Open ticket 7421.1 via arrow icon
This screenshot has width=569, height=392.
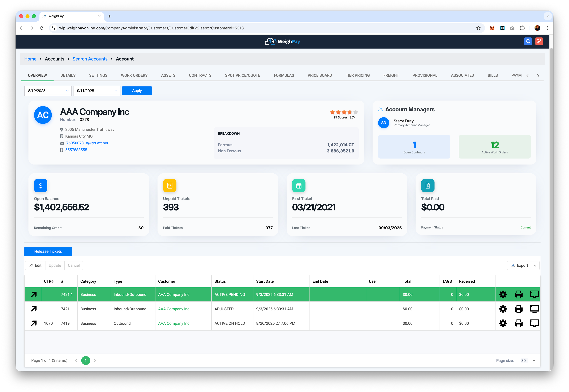click(34, 294)
